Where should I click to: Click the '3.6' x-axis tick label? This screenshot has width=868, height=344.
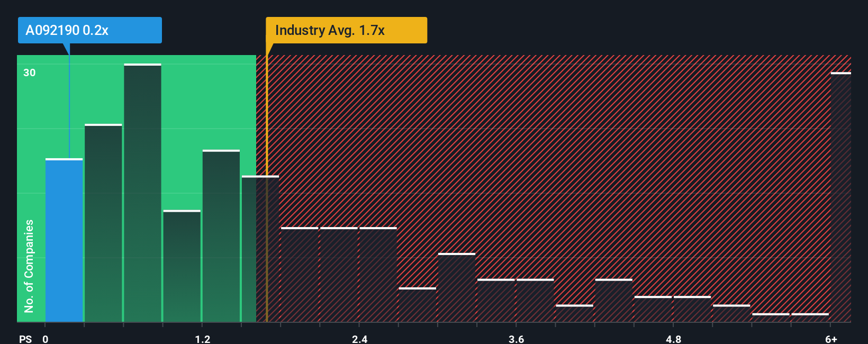[517, 339]
